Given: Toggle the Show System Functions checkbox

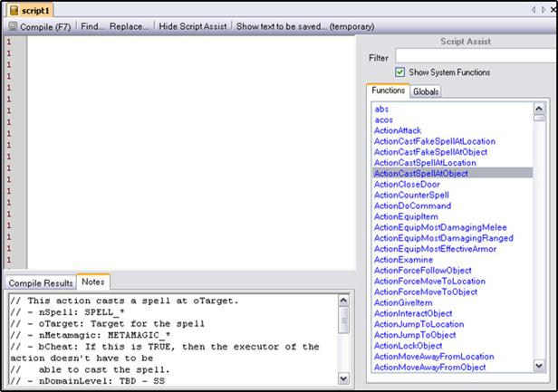Looking at the screenshot, I should pyautogui.click(x=399, y=72).
